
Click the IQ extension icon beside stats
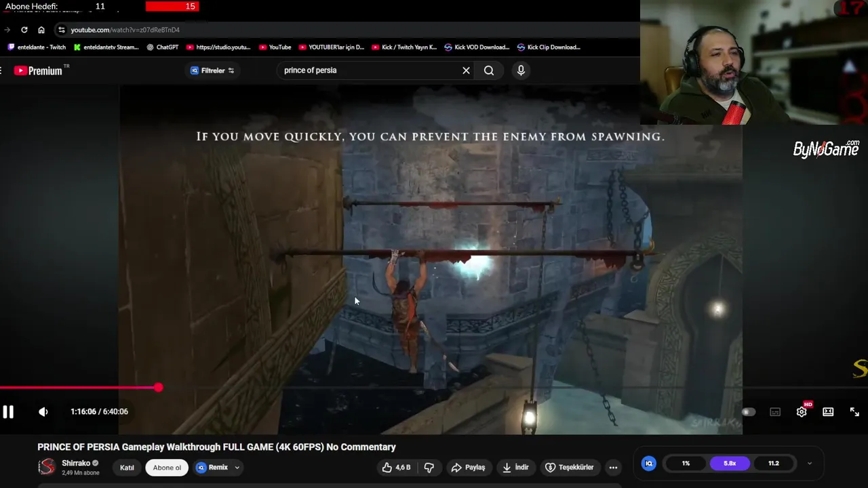[x=649, y=464]
